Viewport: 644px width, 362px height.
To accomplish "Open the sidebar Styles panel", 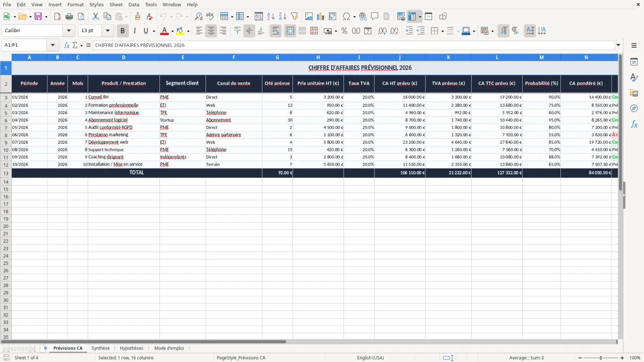I will click(634, 78).
